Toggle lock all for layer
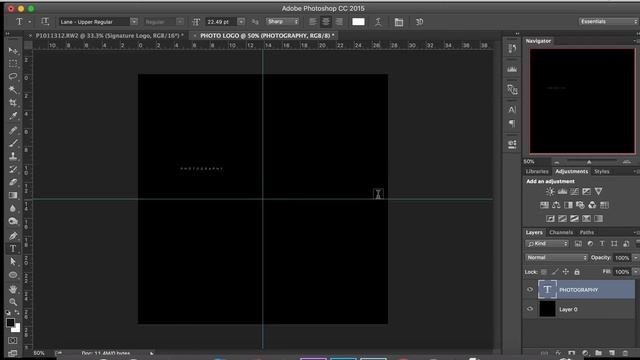 577,272
